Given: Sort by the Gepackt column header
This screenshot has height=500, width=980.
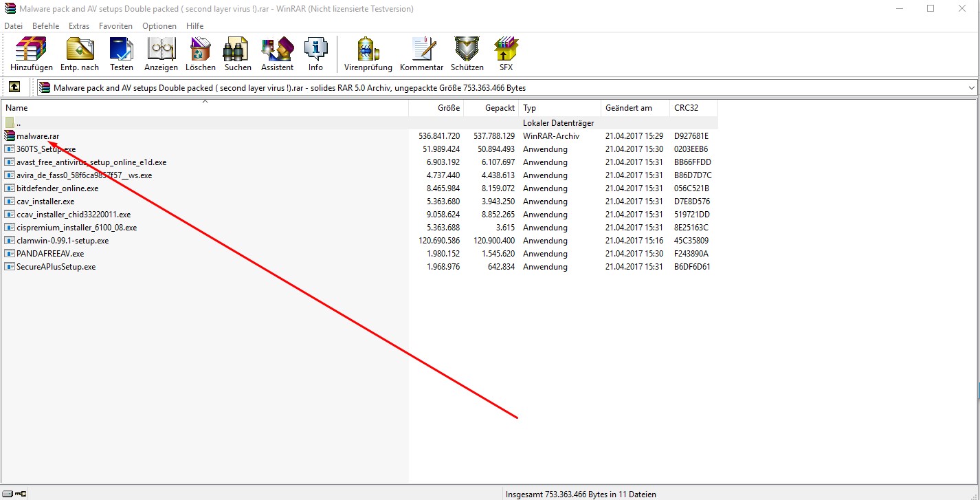Looking at the screenshot, I should coord(491,108).
